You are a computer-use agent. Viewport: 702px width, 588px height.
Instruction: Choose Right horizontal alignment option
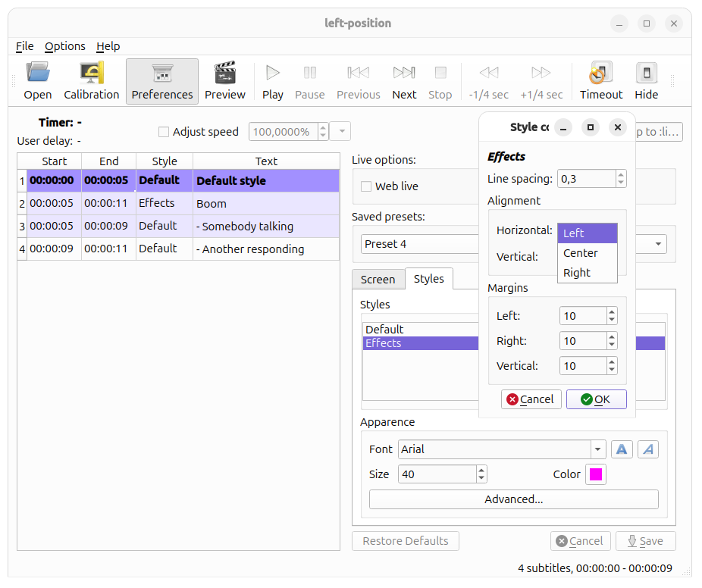coord(587,273)
